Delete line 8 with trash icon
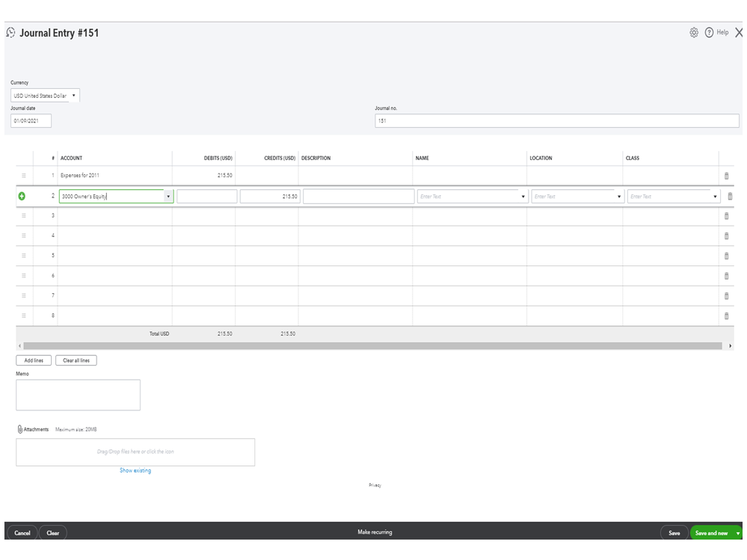This screenshot has width=747, height=560. tap(726, 316)
